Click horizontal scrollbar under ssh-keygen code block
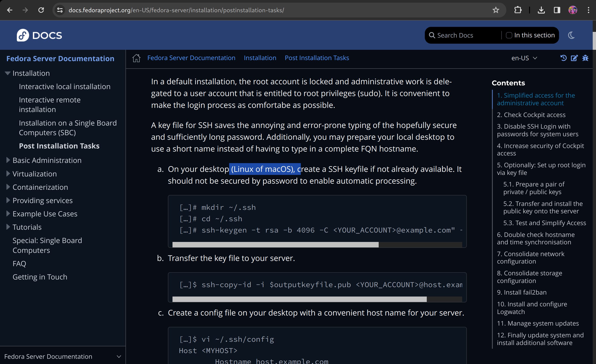 (275, 245)
